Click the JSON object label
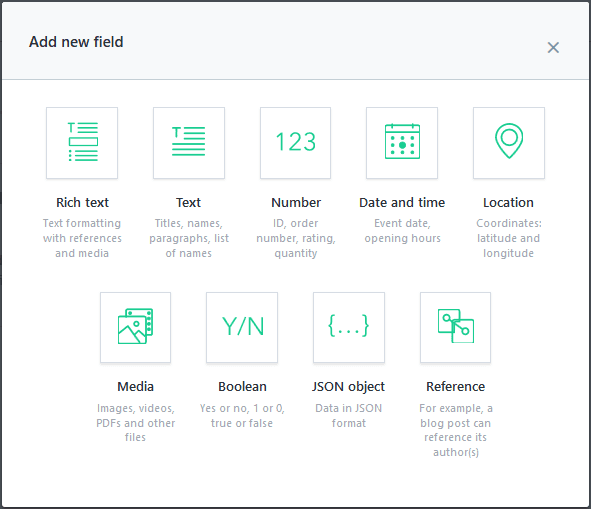 coord(348,387)
